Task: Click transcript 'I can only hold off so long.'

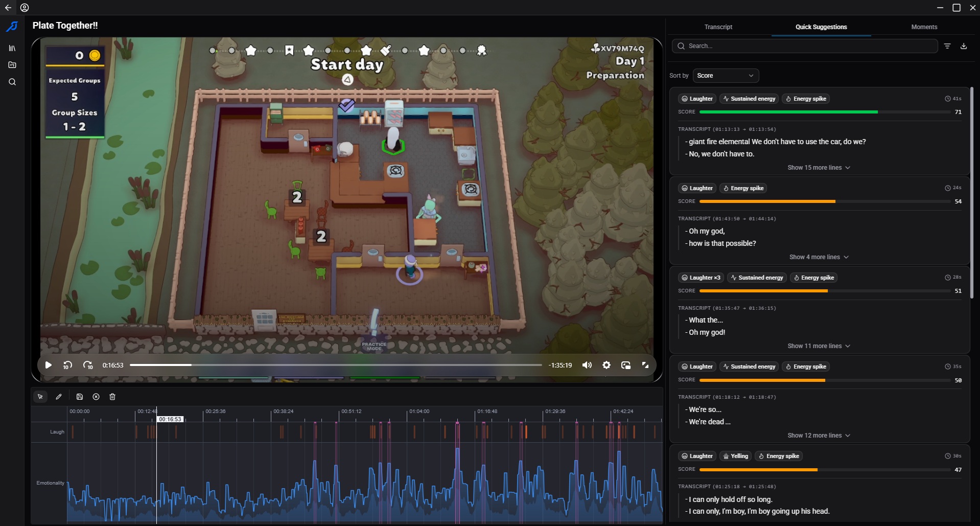Action: tap(730, 499)
